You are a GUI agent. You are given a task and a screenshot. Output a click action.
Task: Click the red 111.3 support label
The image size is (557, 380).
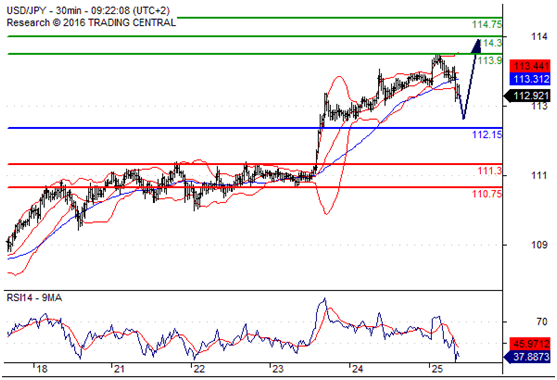pos(490,171)
